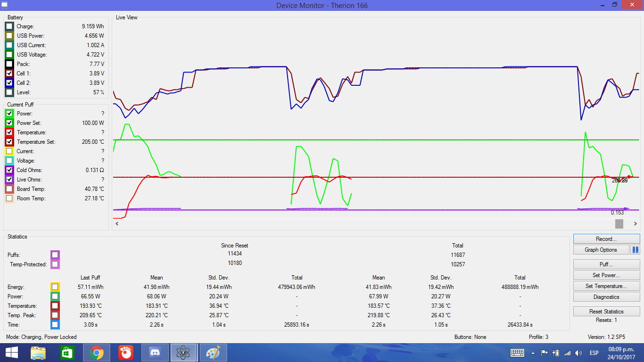Open the Record... dialog
The height and width of the screenshot is (362, 644).
click(606, 239)
